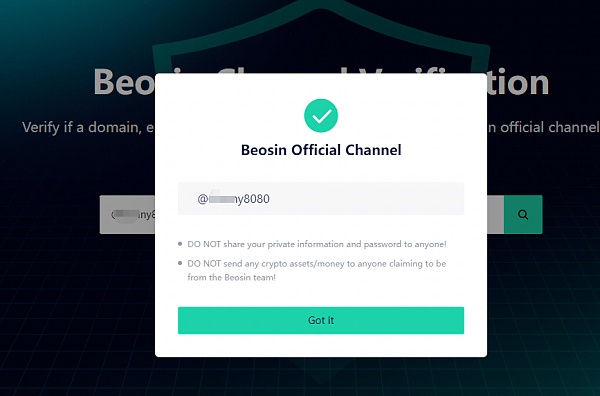Click the "from the Beosin team!" line

pyautogui.click(x=232, y=277)
